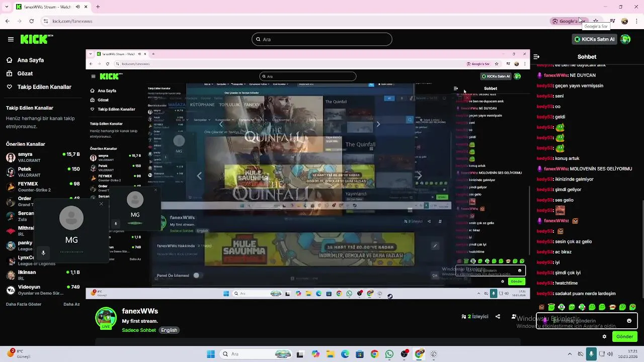Click the right carousel arrow in the streamed Steam page
This screenshot has height=362, width=644.
click(x=419, y=175)
